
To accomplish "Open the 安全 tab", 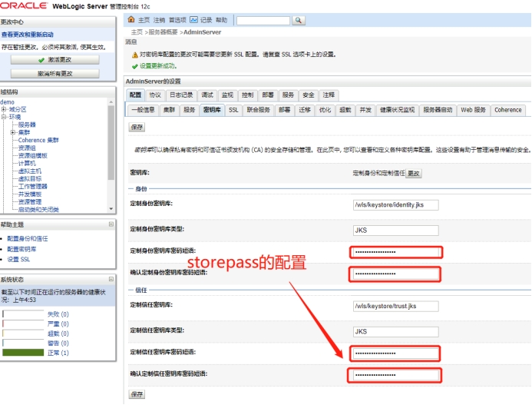I will [x=308, y=95].
